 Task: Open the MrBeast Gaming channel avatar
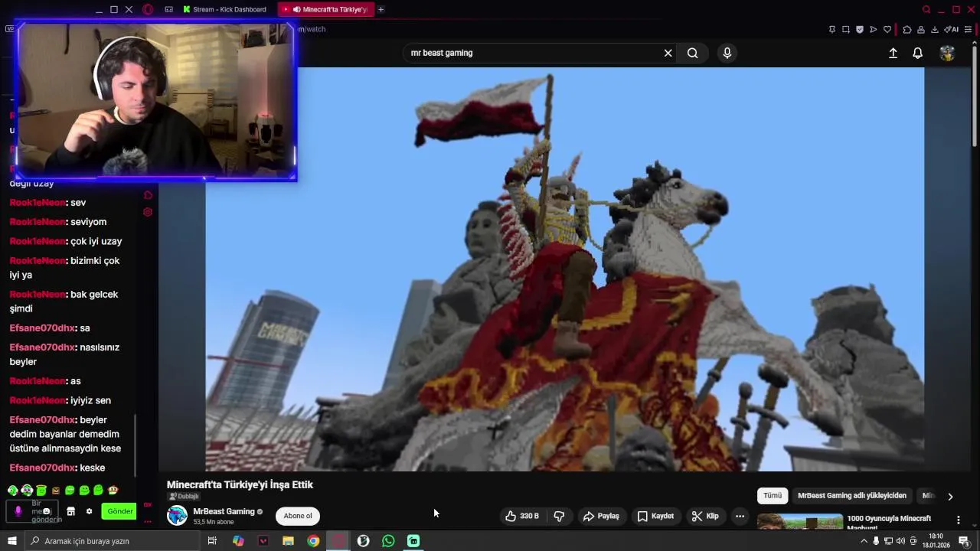tap(177, 515)
